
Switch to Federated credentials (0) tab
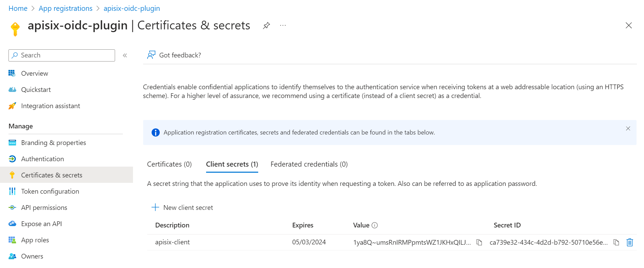(309, 164)
